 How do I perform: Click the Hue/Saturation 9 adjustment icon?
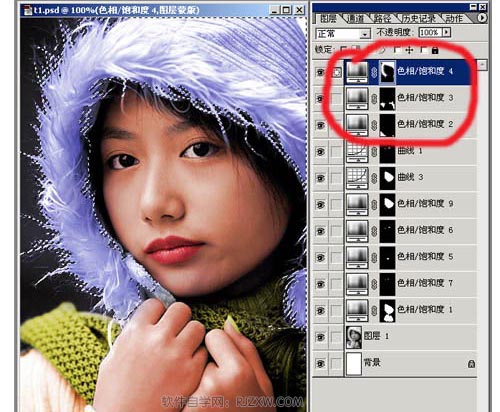[357, 204]
